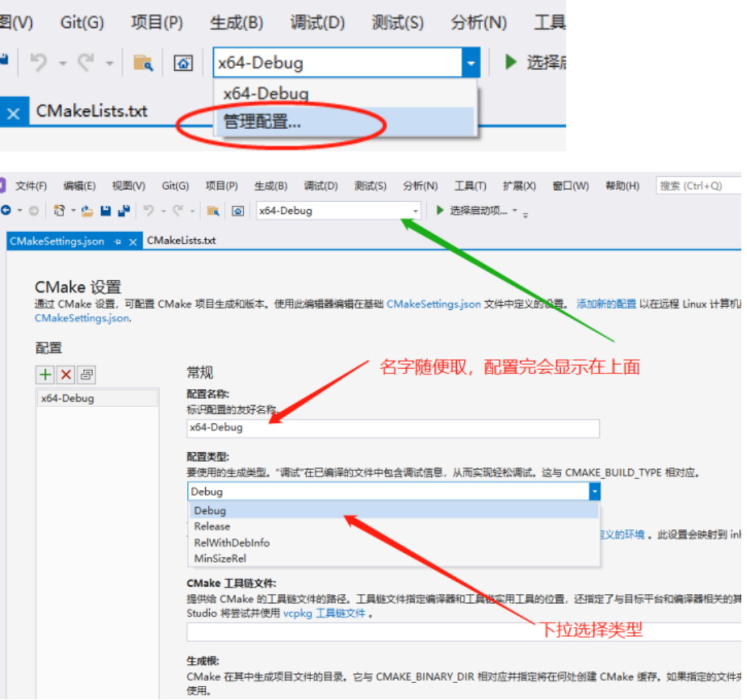Click the blue dropdown arrow of top screenshot's x64-Debug combo
747x700 pixels.
click(x=471, y=62)
